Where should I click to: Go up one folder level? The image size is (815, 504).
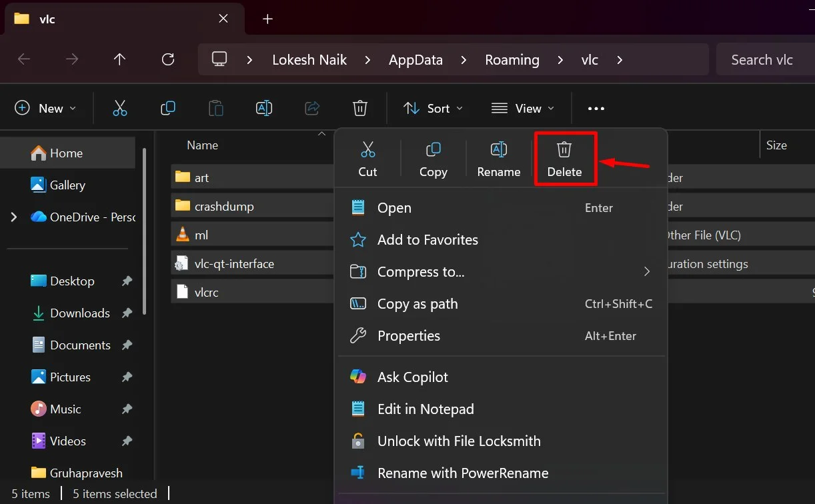[x=120, y=59]
